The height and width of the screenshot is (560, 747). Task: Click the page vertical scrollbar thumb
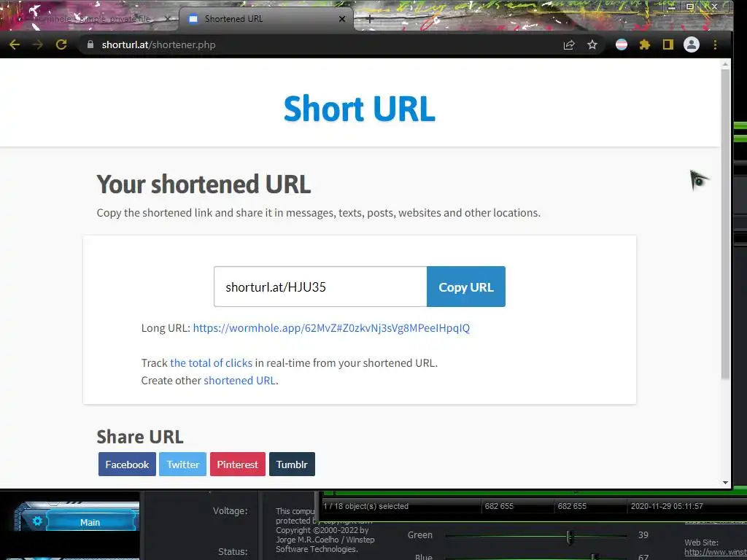point(725,224)
